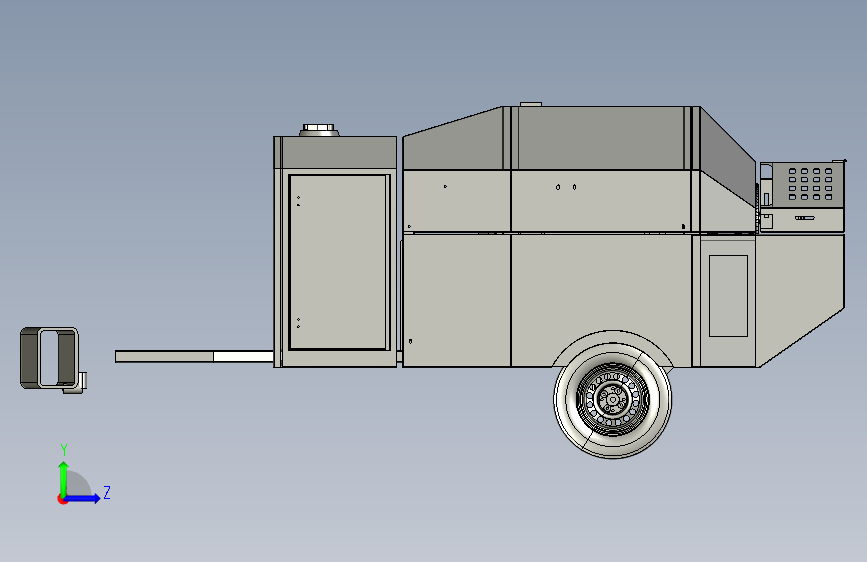
Task: Select the horizontal tow bar
Action: coord(194,356)
